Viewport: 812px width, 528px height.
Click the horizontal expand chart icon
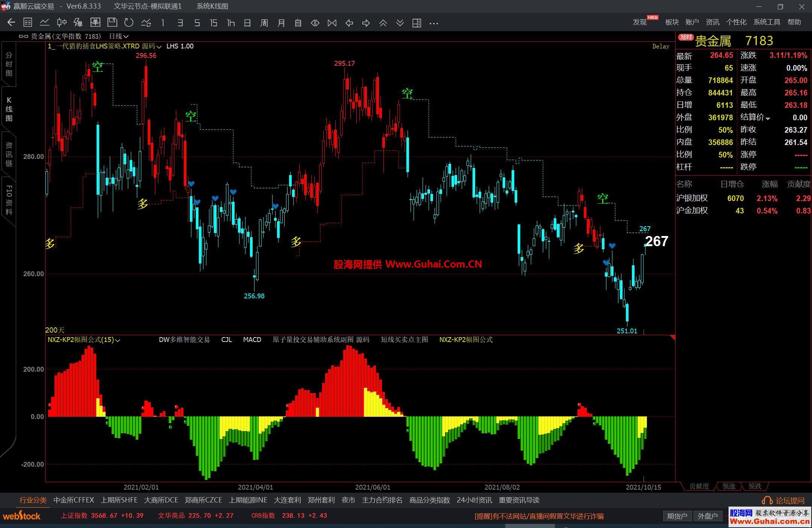[315, 23]
